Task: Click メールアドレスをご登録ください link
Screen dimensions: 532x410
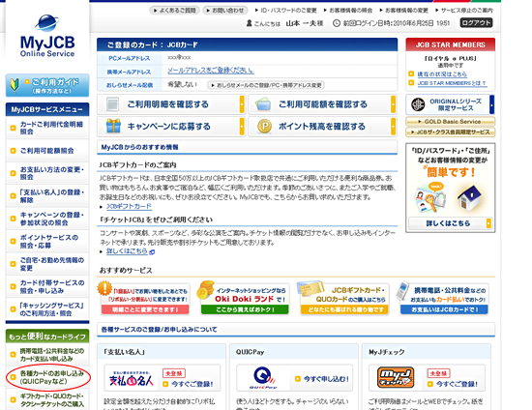Action: click(x=211, y=71)
